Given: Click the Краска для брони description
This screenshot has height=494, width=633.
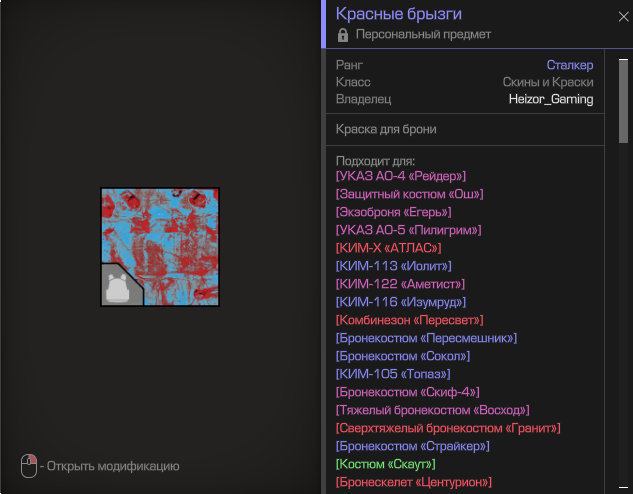Looking at the screenshot, I should click(x=386, y=129).
